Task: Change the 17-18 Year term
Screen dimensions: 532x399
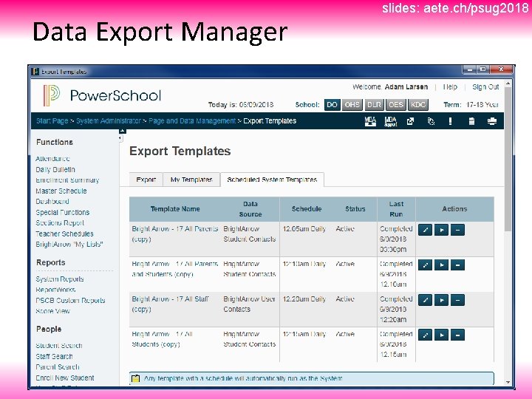Action: click(482, 105)
